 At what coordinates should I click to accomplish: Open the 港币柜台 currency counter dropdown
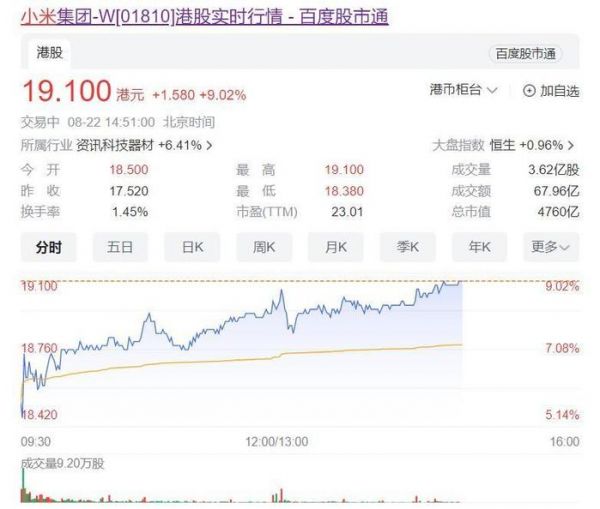pyautogui.click(x=463, y=91)
